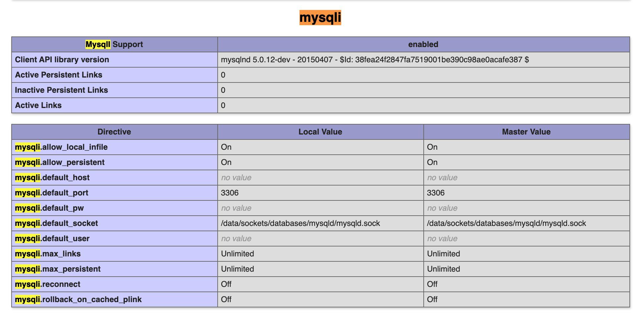This screenshot has width=644, height=320.
Task: Click local mysqld.sock path value
Action: point(300,223)
